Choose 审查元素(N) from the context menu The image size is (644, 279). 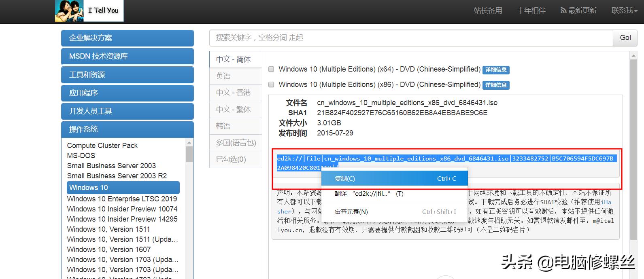click(x=395, y=212)
